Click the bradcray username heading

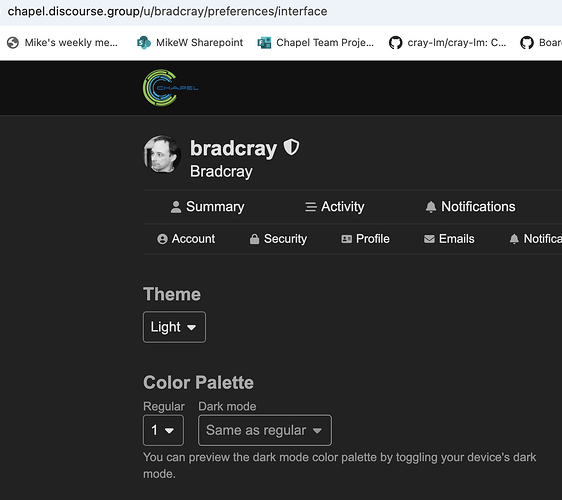pyautogui.click(x=233, y=148)
